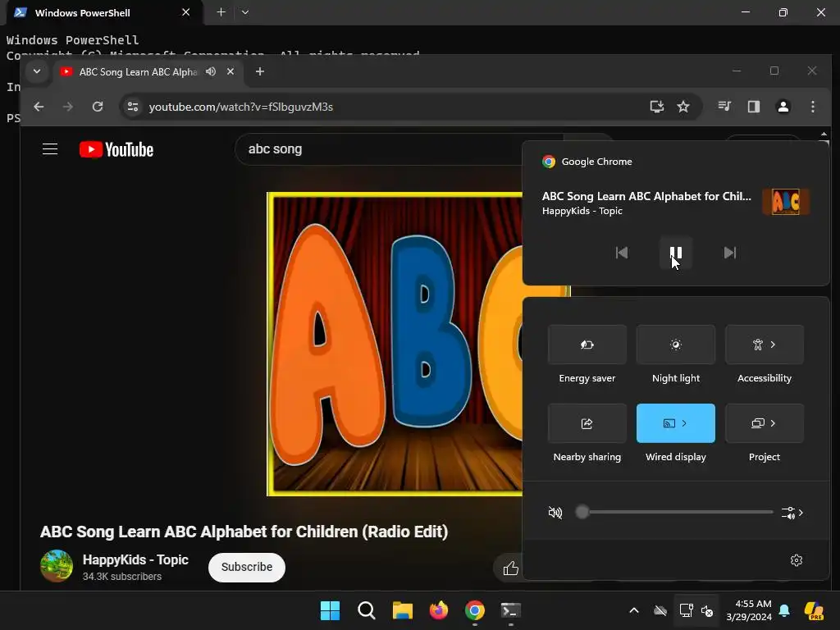Open Copilot preview icon in taskbar

pyautogui.click(x=814, y=610)
